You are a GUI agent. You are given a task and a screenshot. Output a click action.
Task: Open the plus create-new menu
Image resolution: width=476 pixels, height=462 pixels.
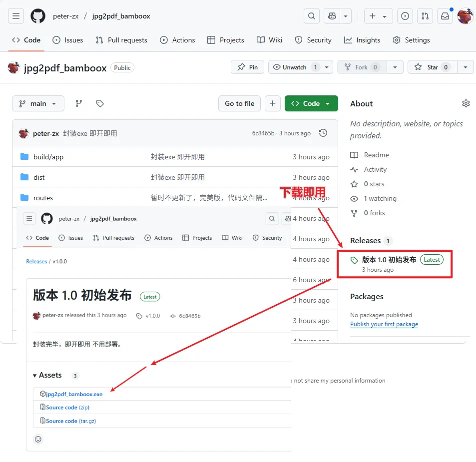click(378, 16)
